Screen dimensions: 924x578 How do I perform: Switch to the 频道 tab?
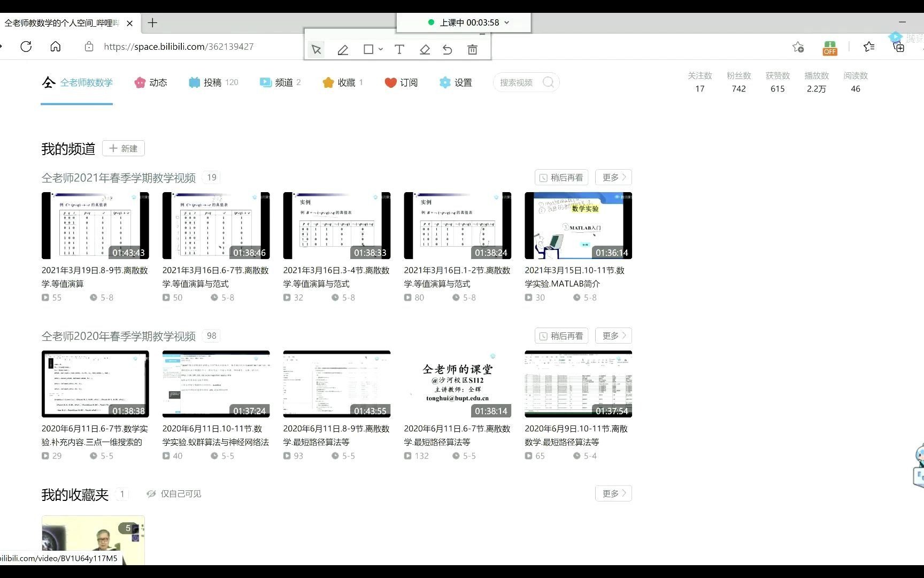click(280, 82)
